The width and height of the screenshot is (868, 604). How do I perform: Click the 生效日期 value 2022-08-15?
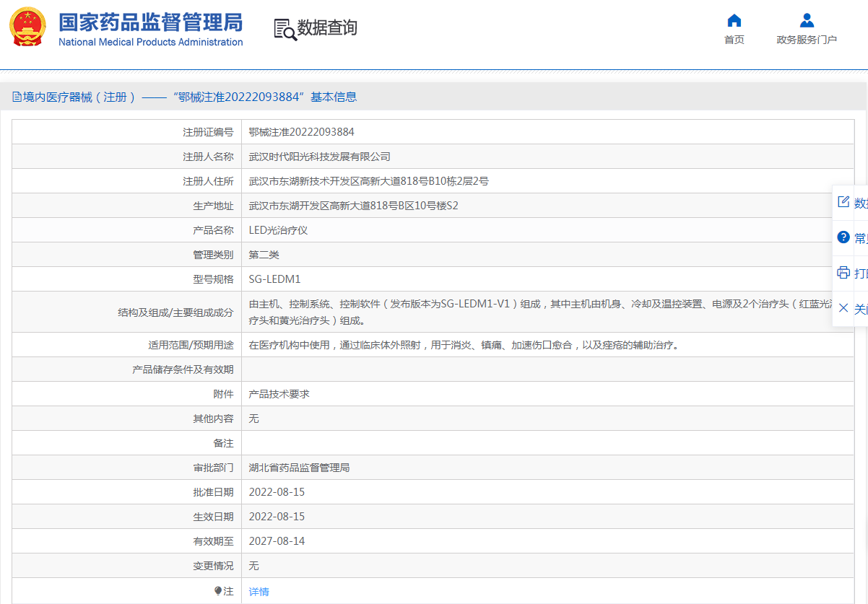point(277,517)
